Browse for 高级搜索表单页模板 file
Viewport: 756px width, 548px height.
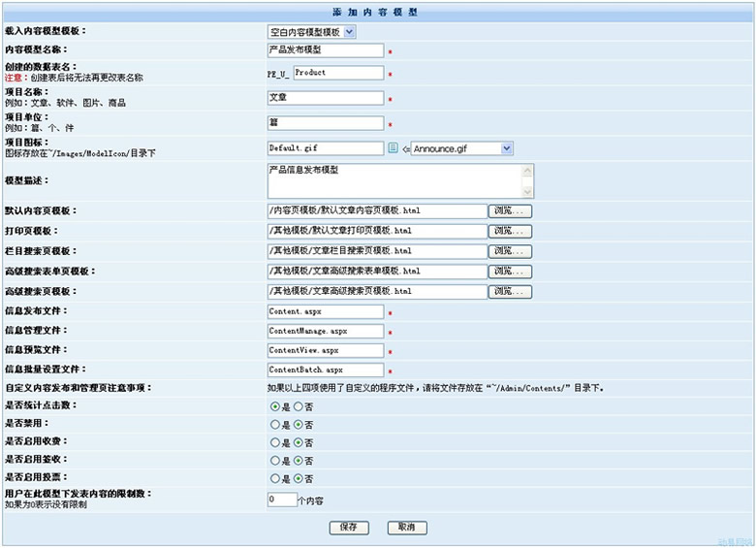pos(510,272)
